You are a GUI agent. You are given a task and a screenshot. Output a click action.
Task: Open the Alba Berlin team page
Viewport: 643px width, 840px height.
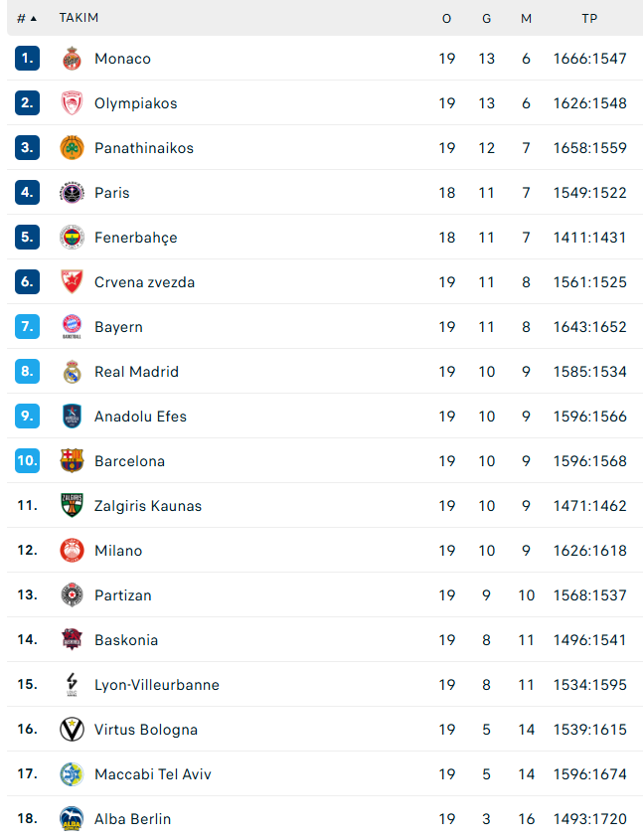[132, 818]
